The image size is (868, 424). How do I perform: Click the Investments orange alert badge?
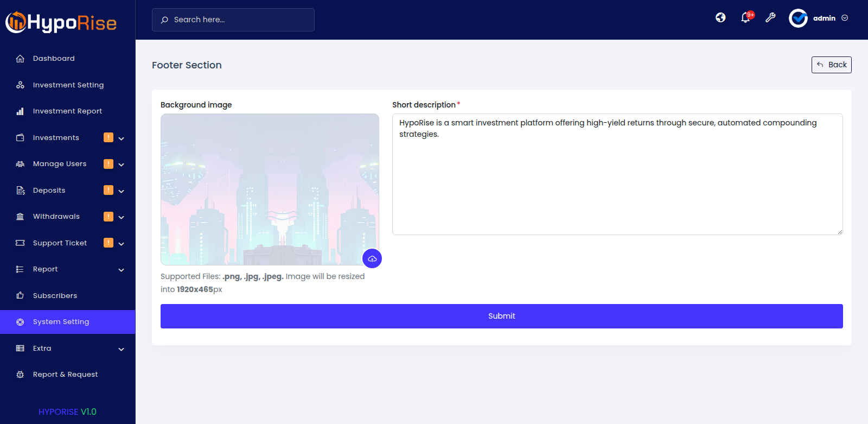pos(108,137)
